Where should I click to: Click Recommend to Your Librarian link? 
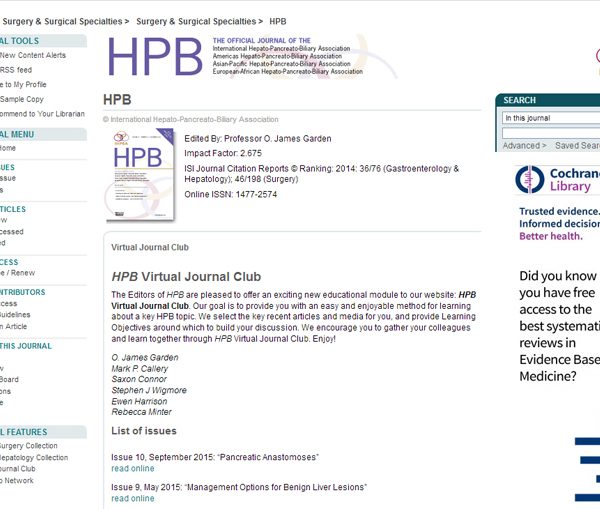(40, 114)
